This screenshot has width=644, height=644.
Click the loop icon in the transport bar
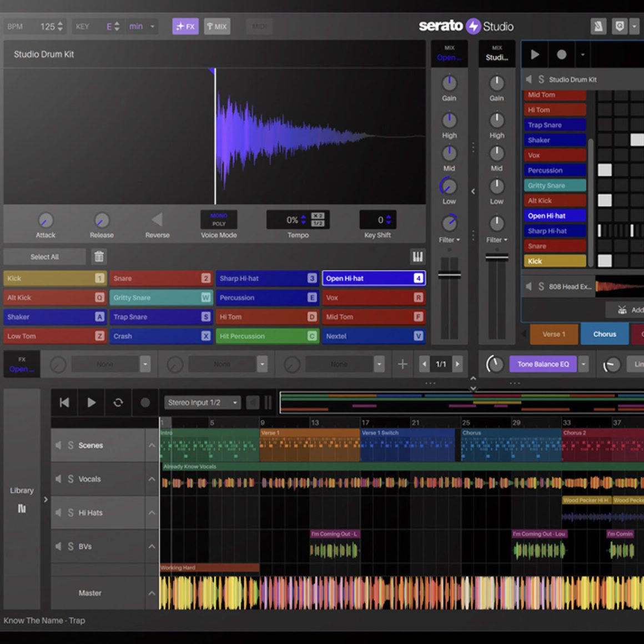(118, 402)
